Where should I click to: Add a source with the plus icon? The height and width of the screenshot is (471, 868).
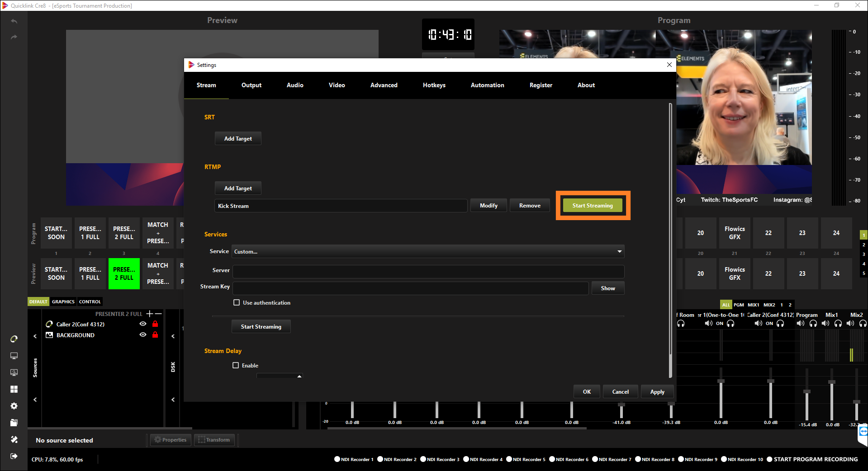(x=149, y=314)
